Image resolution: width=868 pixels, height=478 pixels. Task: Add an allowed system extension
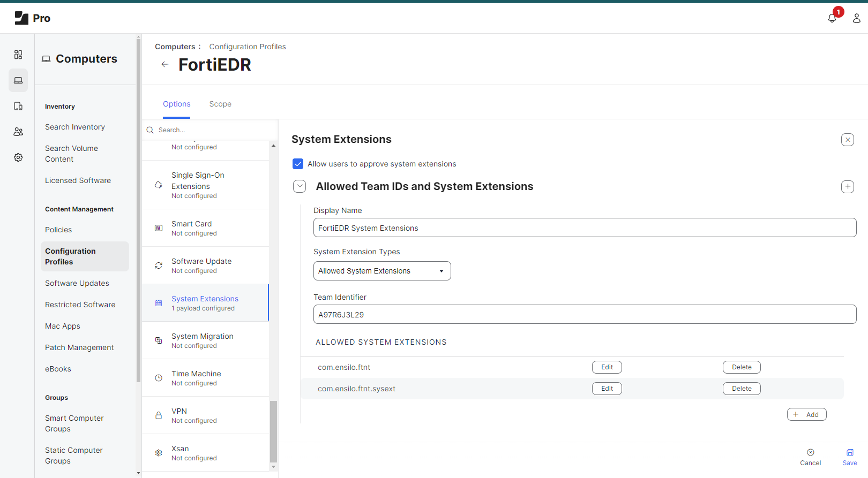click(x=807, y=414)
